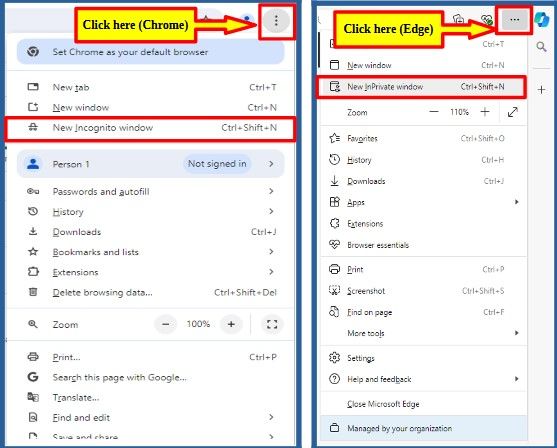The height and width of the screenshot is (448, 557).
Task: Expand the Help and feedback submenu
Action: click(x=423, y=379)
